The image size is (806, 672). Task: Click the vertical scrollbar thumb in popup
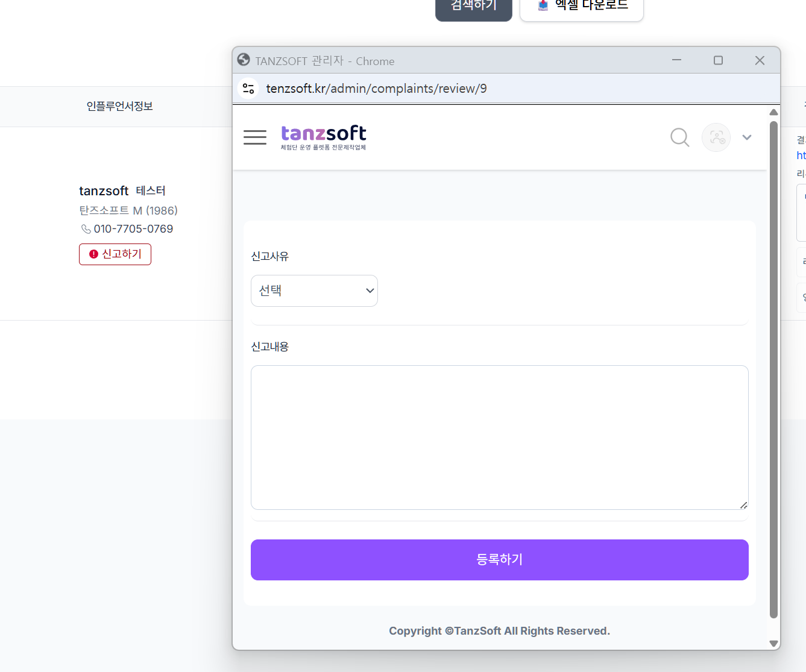point(773,369)
